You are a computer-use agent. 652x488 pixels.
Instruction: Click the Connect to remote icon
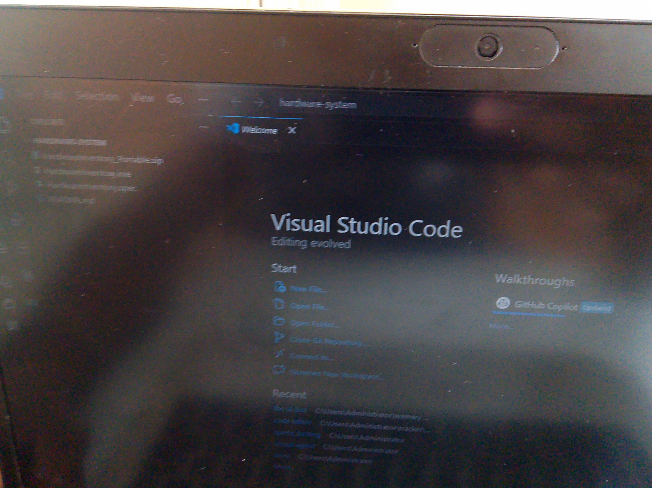click(279, 354)
